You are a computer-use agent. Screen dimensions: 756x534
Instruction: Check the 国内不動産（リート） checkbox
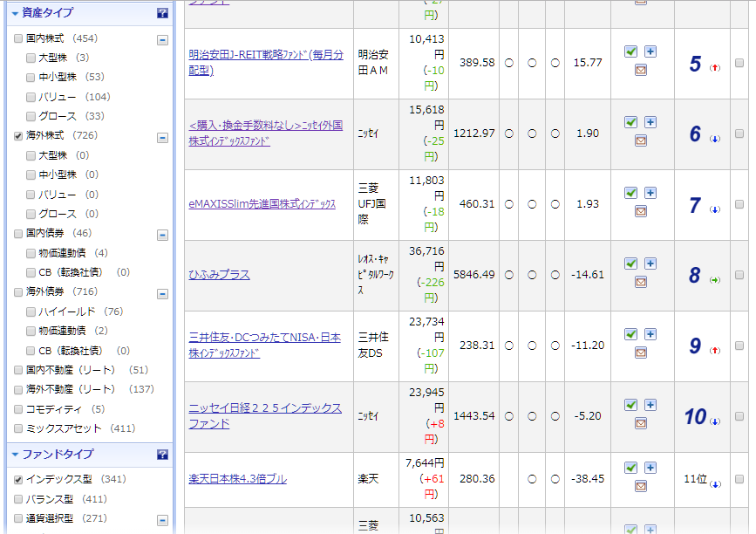[18, 370]
